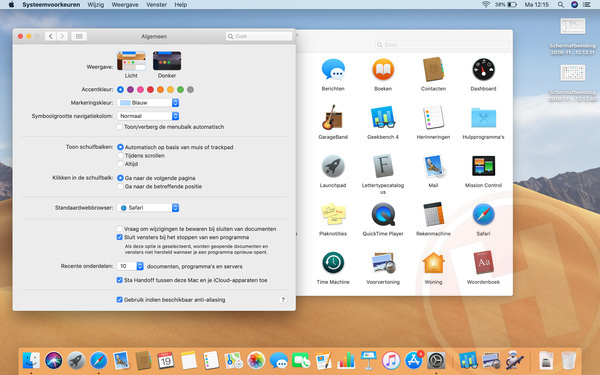Open the Safari icon in the app grid

(x=483, y=214)
